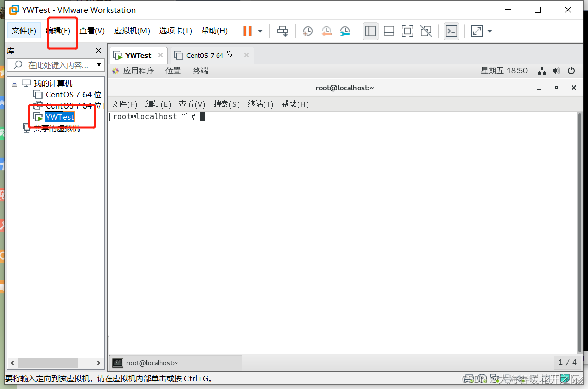Open the terminal 帮助(H) menu
The width and height of the screenshot is (588, 389).
click(295, 104)
